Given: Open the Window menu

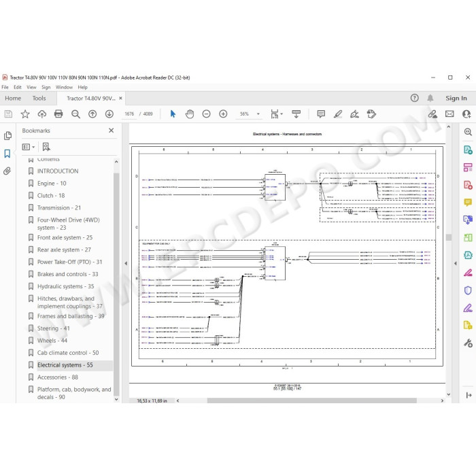Looking at the screenshot, I should 64,87.
